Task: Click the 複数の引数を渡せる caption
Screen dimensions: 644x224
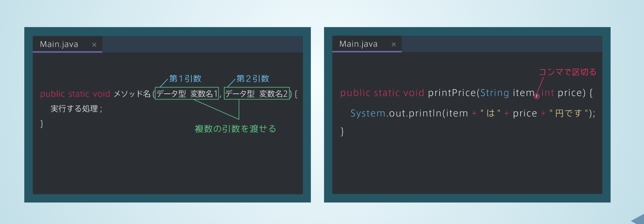Action: (235, 129)
